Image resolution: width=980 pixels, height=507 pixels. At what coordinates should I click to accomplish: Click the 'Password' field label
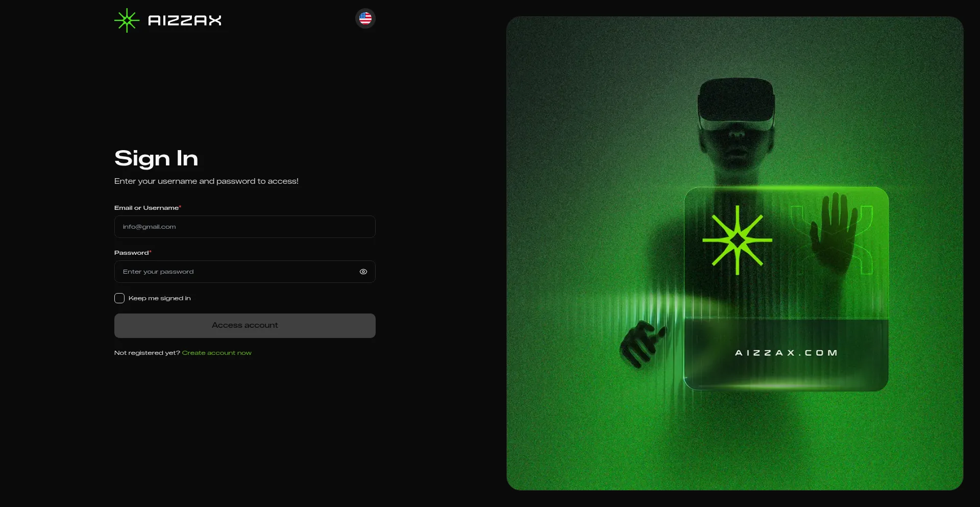(x=132, y=253)
